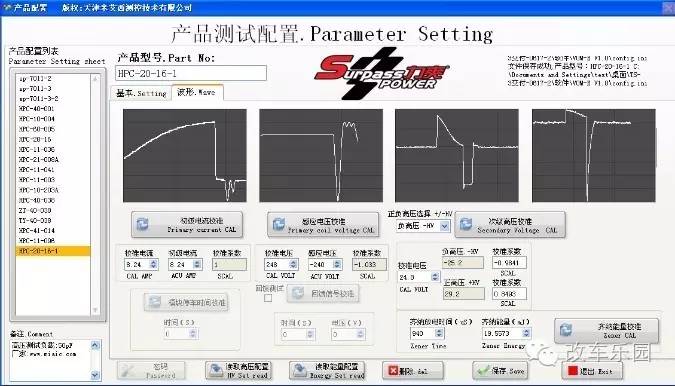Adjust the -240 ACU VOLT stepper
Screen dimensions: 675x386
pyautogui.click(x=338, y=264)
